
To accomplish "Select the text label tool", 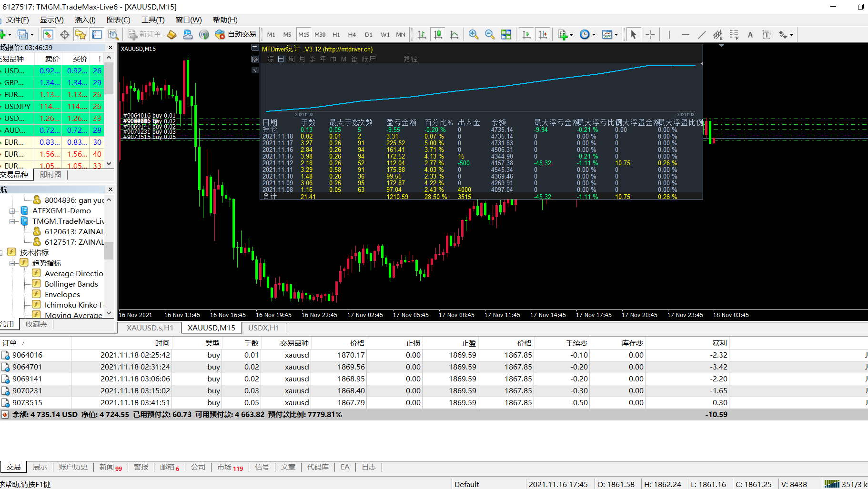I will coord(767,34).
